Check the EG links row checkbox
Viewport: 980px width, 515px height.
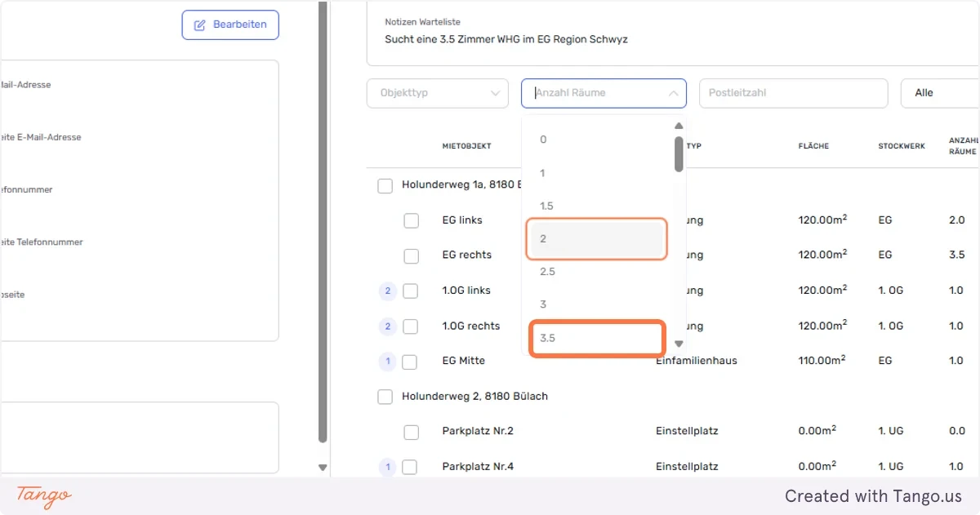411,220
